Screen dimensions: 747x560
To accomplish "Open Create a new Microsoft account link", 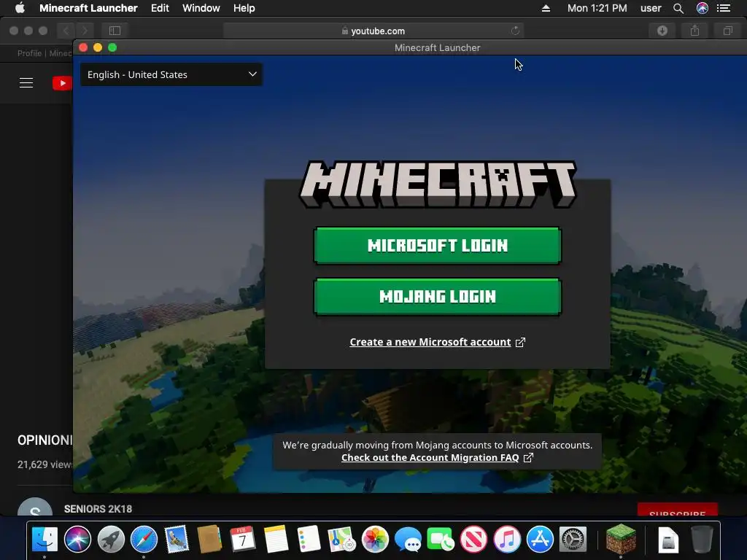I will 438,342.
